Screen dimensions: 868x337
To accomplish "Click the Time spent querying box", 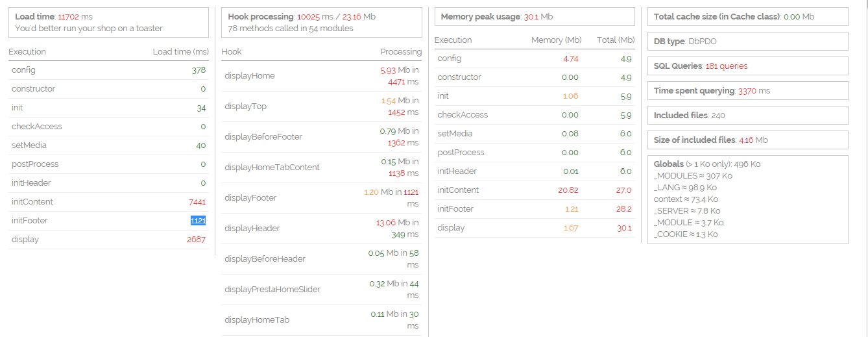I will pos(747,91).
